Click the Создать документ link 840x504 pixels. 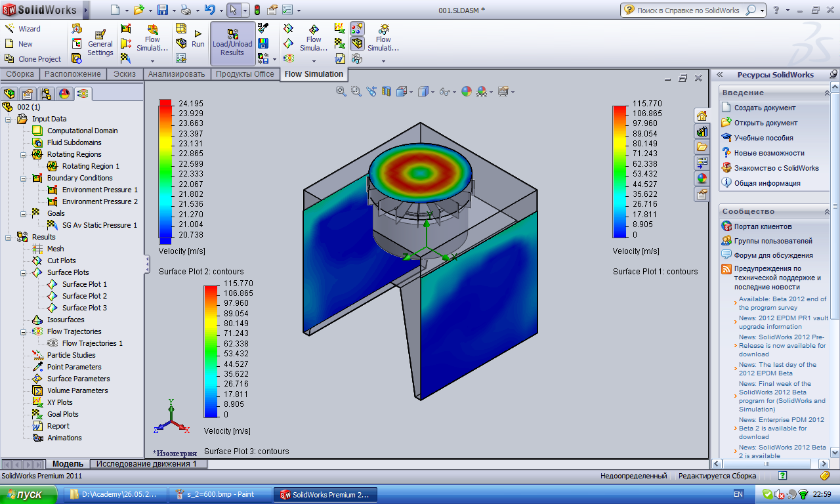(764, 108)
